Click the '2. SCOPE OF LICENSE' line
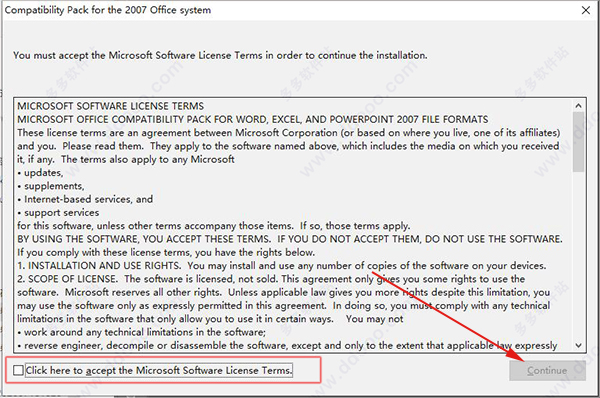The image size is (600, 398). [271, 279]
